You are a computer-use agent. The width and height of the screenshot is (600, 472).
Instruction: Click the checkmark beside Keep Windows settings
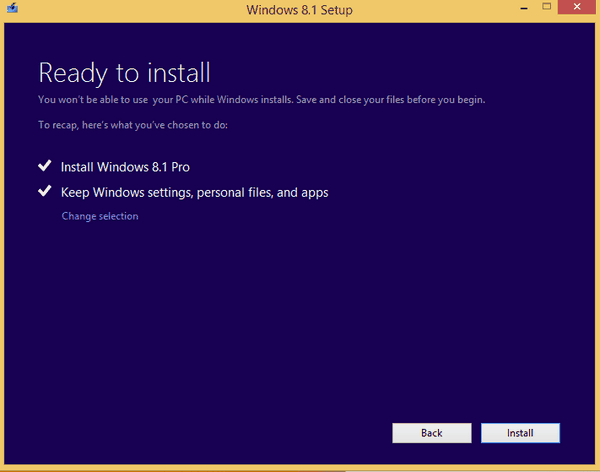pyautogui.click(x=45, y=191)
